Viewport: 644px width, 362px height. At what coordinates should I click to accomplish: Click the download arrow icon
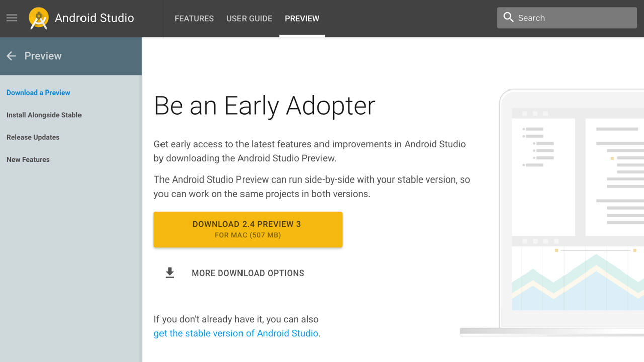pos(169,272)
